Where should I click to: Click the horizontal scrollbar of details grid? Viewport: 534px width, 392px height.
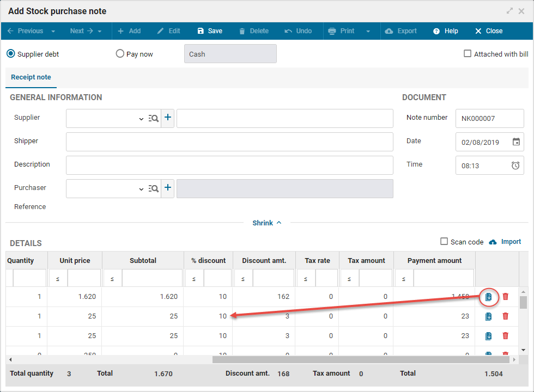pyautogui.click(x=360, y=359)
